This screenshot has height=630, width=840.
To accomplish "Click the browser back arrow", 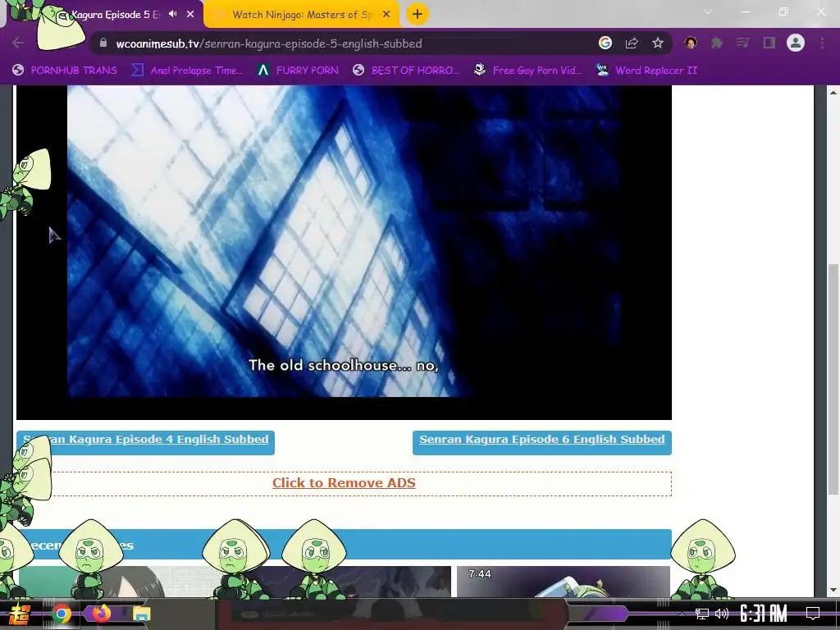I will (x=18, y=43).
